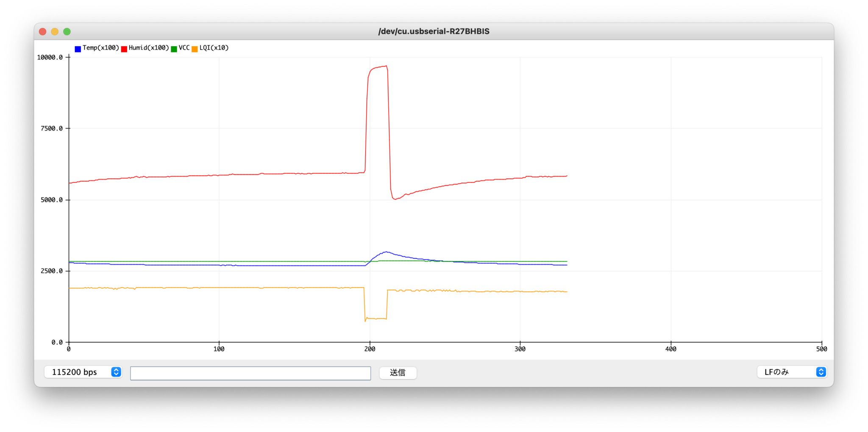Screen dimensions: 868x432
Task: Open the LFのみ line-ending dropdown
Action: [791, 371]
